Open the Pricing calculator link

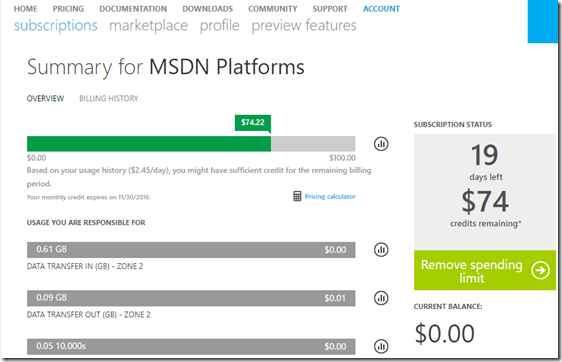(x=330, y=196)
